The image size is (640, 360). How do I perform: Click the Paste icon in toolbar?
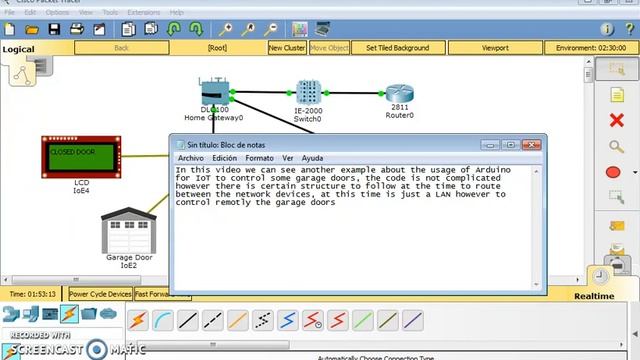pos(151,29)
